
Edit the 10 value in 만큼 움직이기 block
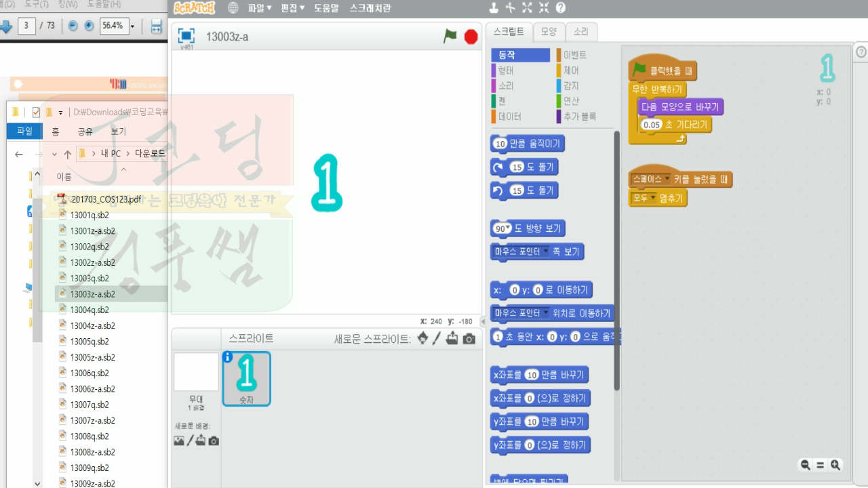[x=500, y=144]
